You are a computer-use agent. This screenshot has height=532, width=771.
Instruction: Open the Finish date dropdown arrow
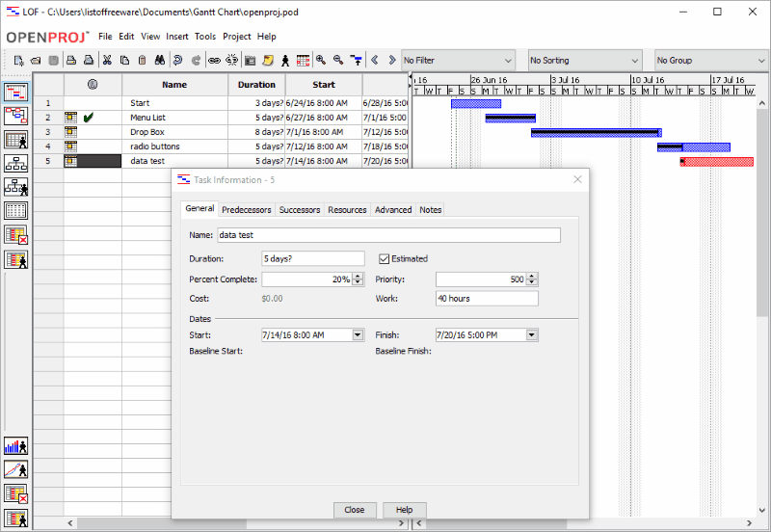click(532, 335)
